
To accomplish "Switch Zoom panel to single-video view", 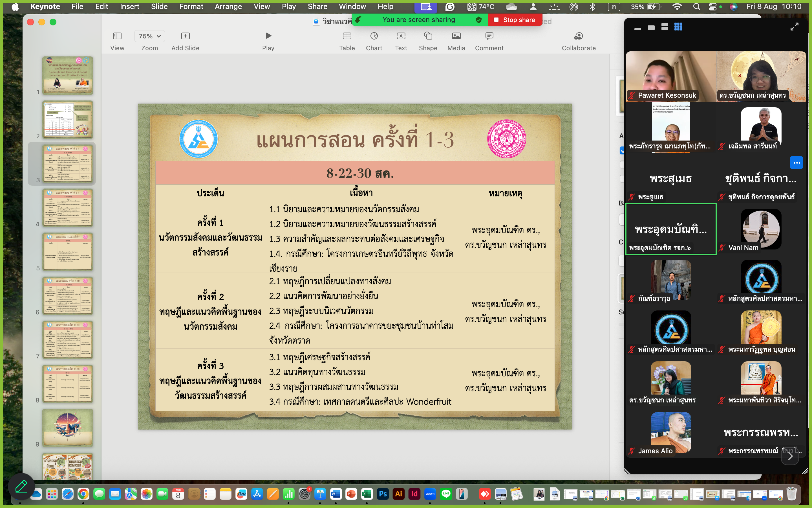I will click(x=651, y=28).
